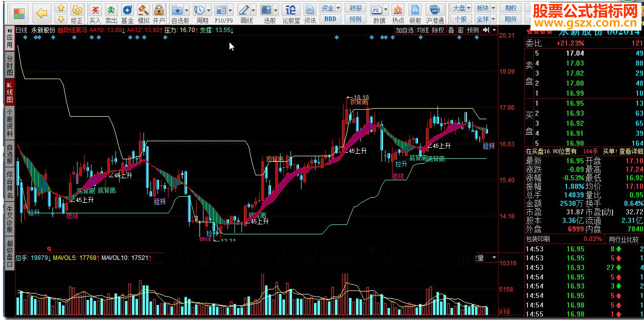
Task: Expand the 自选股 dropdown arrow
Action: click(x=187, y=10)
